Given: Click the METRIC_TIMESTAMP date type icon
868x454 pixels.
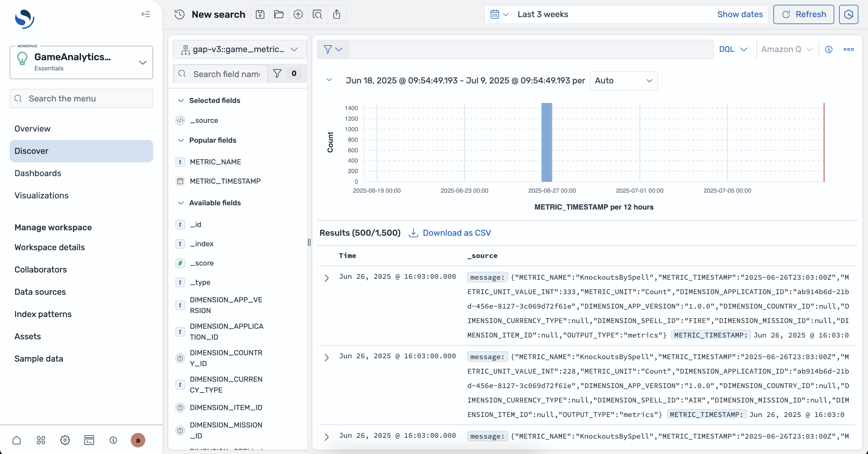Looking at the screenshot, I should click(x=180, y=181).
